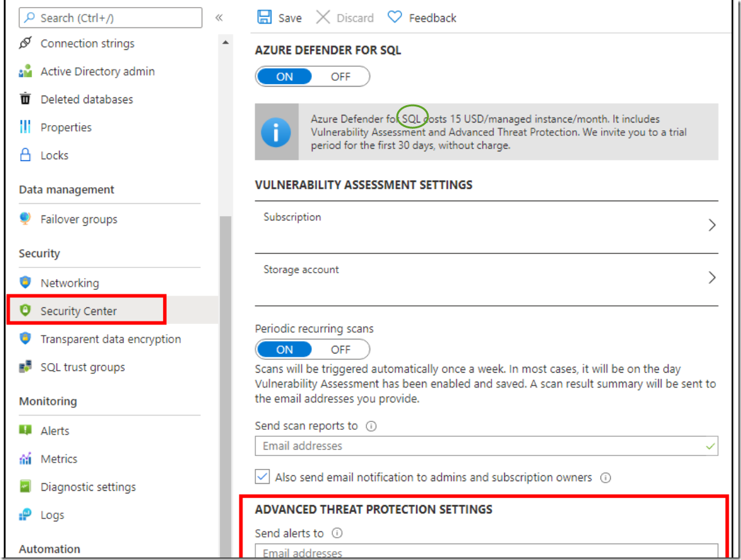Image resolution: width=741 pixels, height=560 pixels.
Task: Expand the Storage account chevron
Action: click(711, 278)
